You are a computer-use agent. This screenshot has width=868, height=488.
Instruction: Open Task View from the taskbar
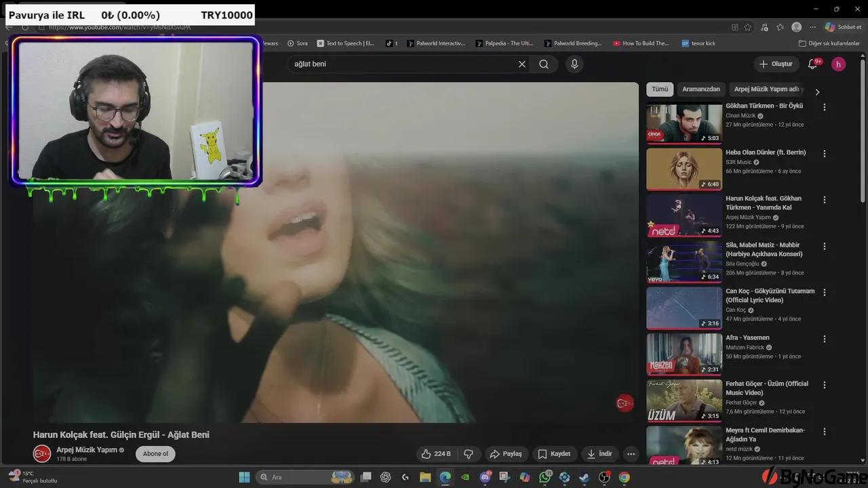pos(366,477)
